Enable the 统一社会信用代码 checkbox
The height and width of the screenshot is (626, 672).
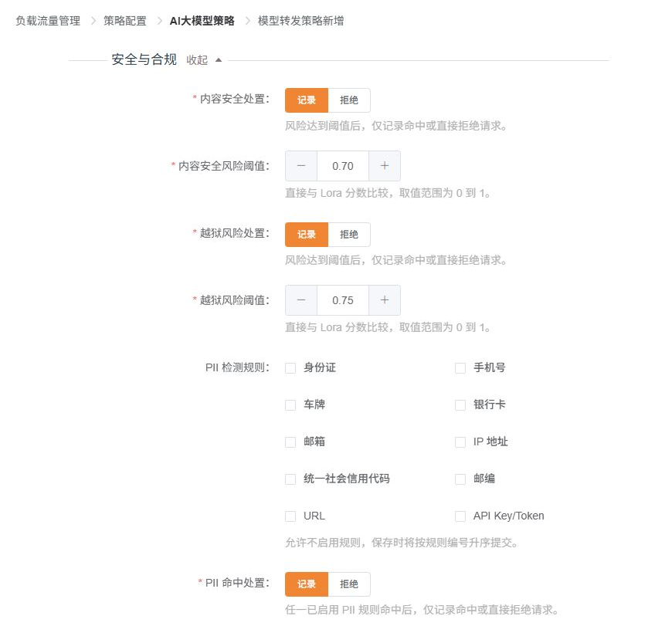pyautogui.click(x=290, y=479)
